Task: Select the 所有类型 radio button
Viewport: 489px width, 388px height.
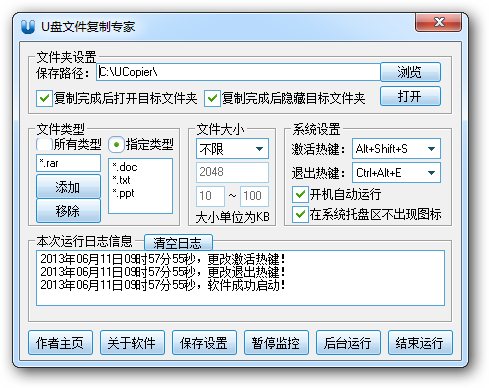Action: [44, 144]
